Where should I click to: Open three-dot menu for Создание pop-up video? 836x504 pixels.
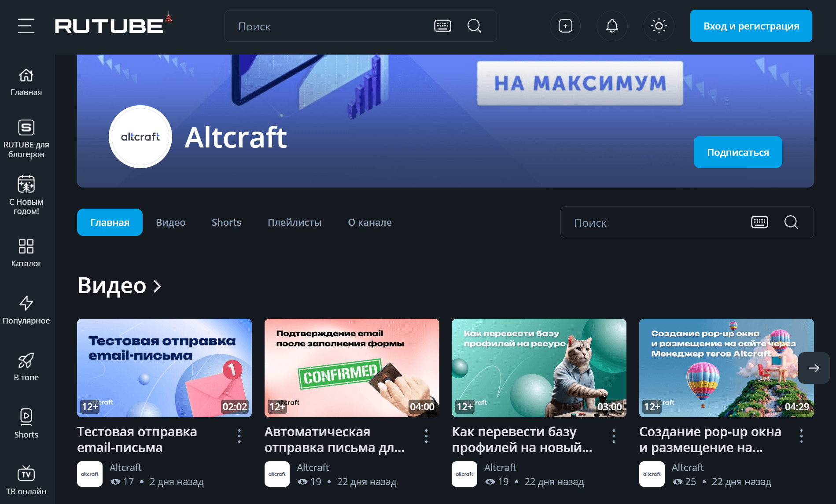pyautogui.click(x=801, y=436)
